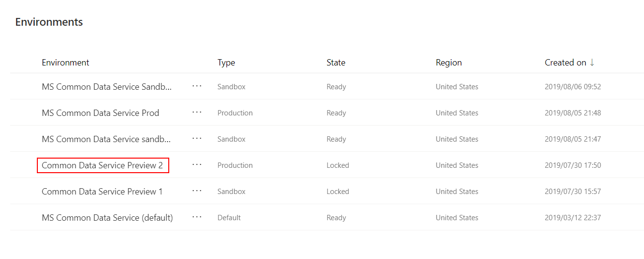The image size is (644, 259).
Task: Open ellipsis menu for the 21:47 sandbox environment
Action: pos(196,139)
